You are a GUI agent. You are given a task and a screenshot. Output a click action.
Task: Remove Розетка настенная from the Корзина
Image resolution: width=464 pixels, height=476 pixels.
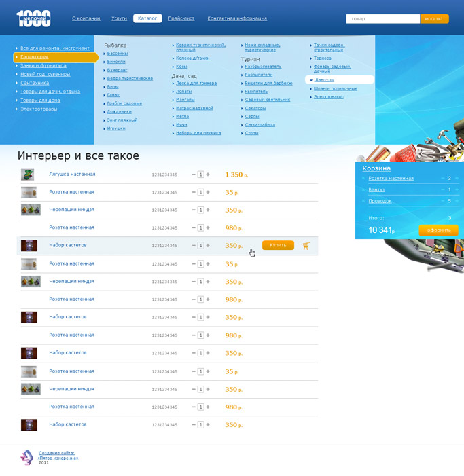click(363, 178)
